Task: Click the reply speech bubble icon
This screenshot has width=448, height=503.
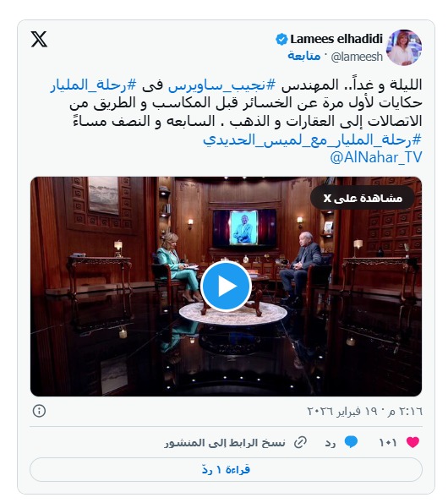Action: coord(351,442)
